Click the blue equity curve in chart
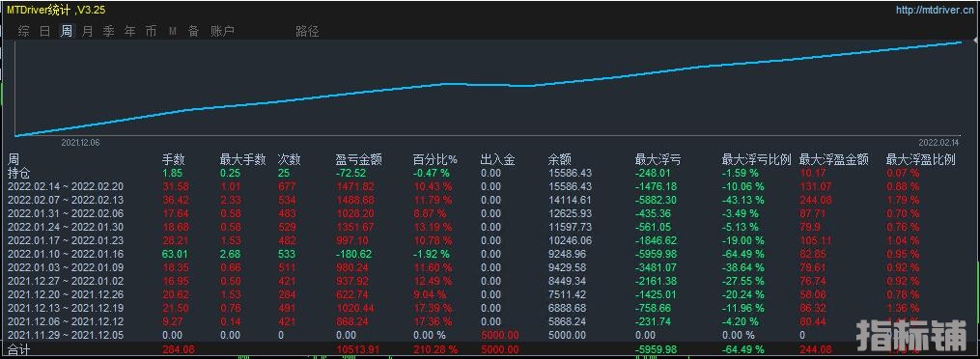The width and height of the screenshot is (980, 359). coord(488,84)
